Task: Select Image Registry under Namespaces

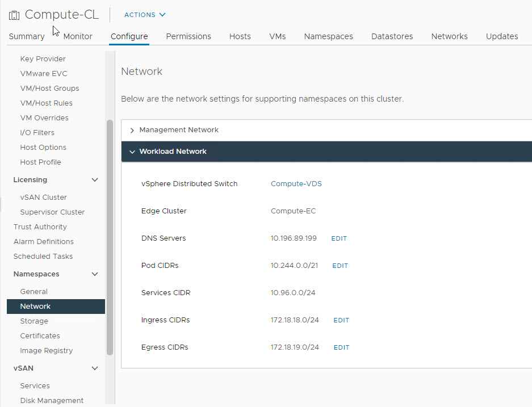Action: pos(47,351)
